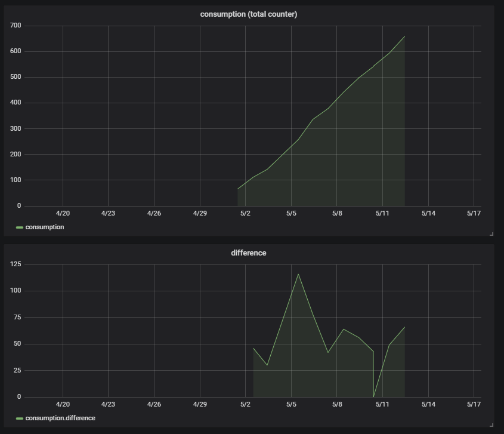The height and width of the screenshot is (434, 504).
Task: Click the green consumption legend color swatch
Action: tap(20, 227)
